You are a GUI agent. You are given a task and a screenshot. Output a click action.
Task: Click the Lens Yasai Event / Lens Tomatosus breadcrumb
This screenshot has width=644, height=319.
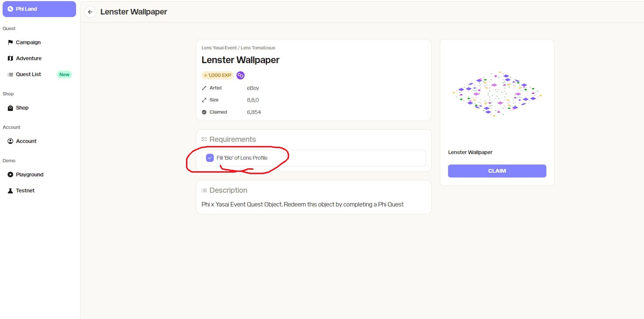pyautogui.click(x=238, y=48)
